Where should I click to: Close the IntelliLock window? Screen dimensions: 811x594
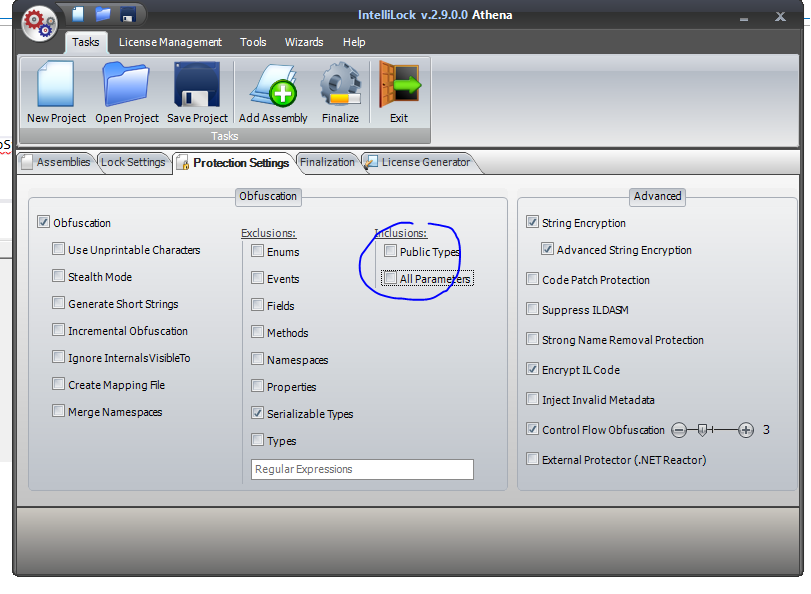(780, 17)
